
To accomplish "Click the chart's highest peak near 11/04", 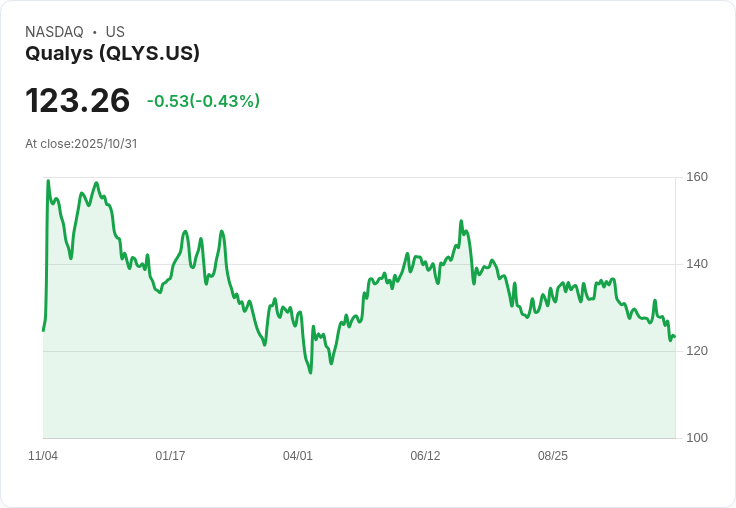I will [48, 181].
